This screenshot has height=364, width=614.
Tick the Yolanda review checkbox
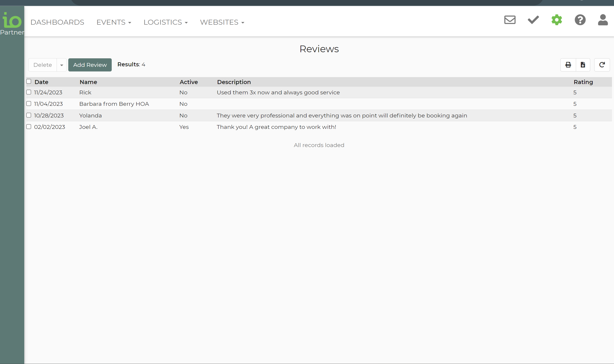click(x=29, y=115)
